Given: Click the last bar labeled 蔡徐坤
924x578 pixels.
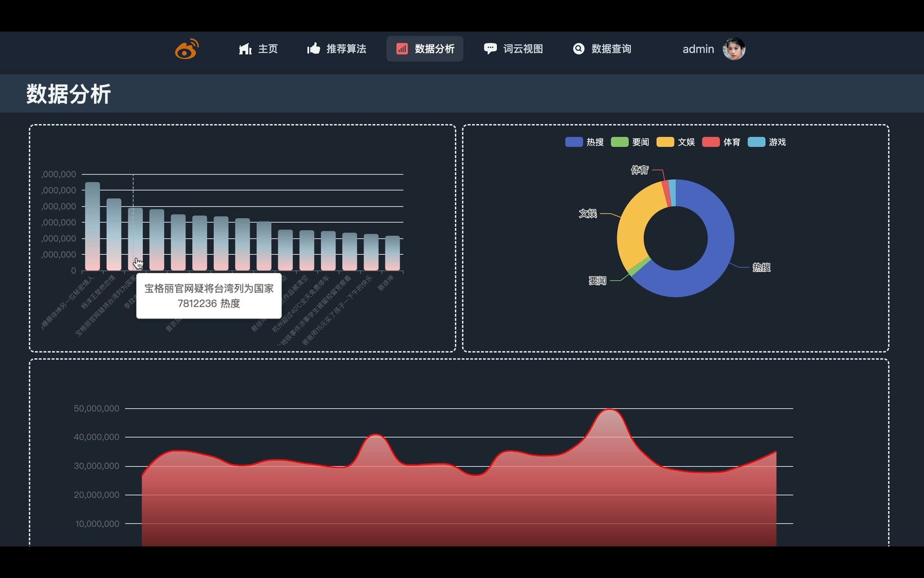Looking at the screenshot, I should coord(392,253).
